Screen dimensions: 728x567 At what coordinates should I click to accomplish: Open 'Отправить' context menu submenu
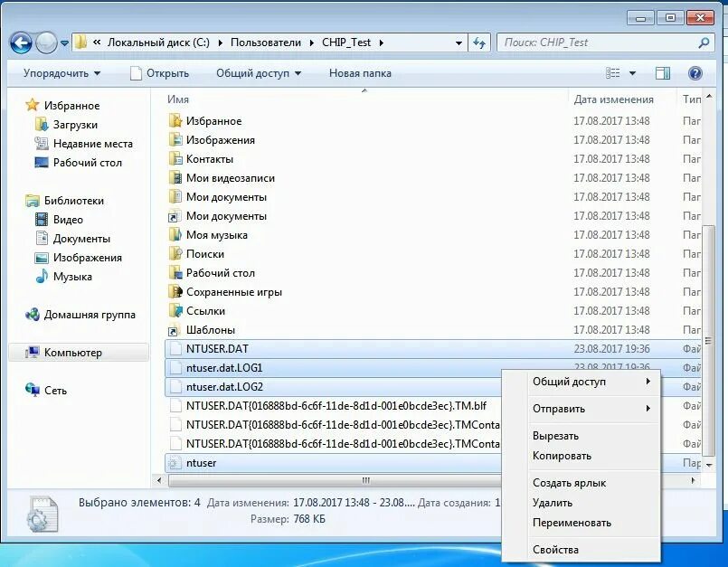click(581, 409)
